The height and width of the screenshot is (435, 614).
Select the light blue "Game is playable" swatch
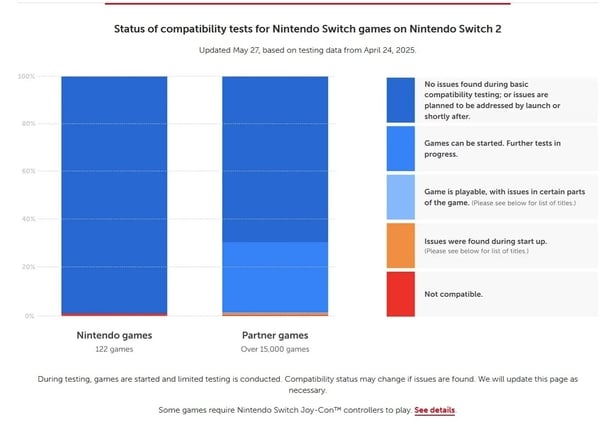[403, 197]
